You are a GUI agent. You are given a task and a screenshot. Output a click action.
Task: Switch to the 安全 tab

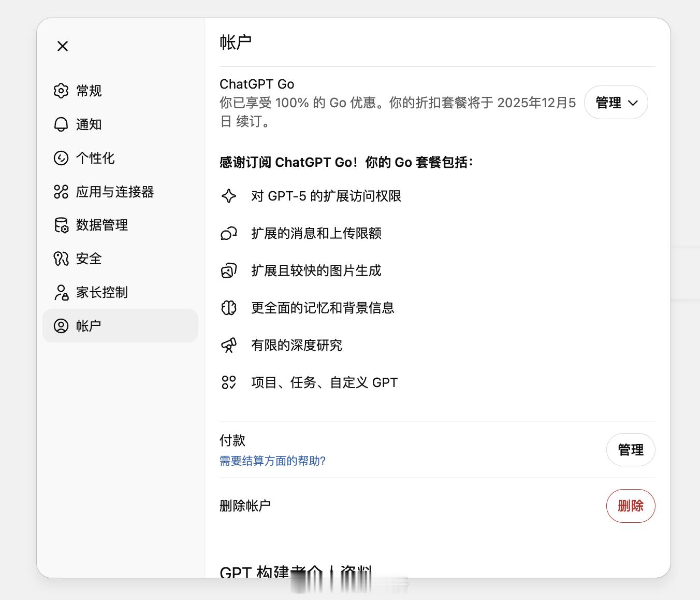[120, 259]
